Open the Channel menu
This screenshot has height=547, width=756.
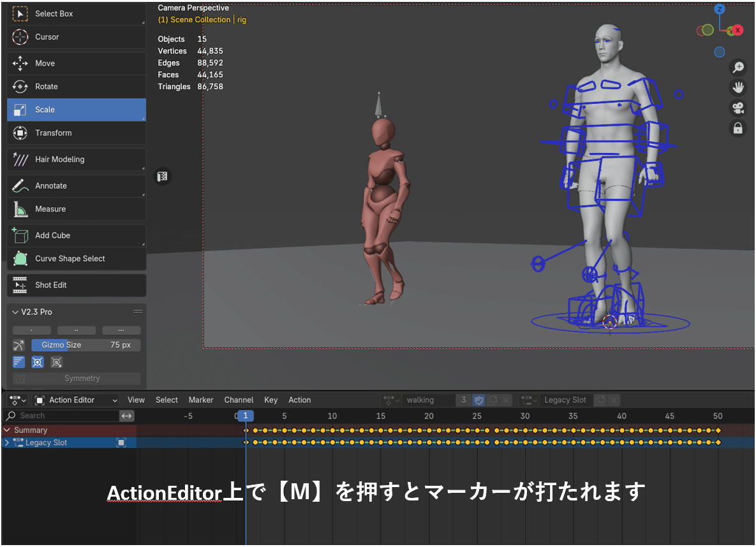(239, 400)
